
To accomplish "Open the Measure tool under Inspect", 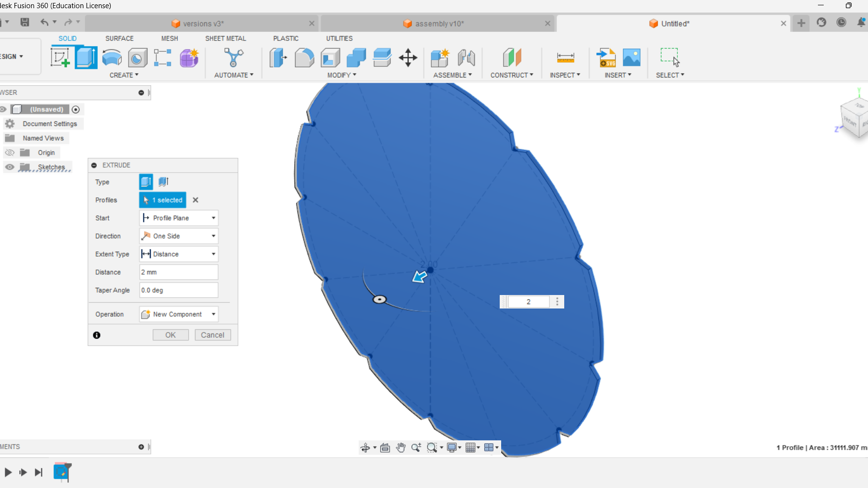I will [x=566, y=57].
